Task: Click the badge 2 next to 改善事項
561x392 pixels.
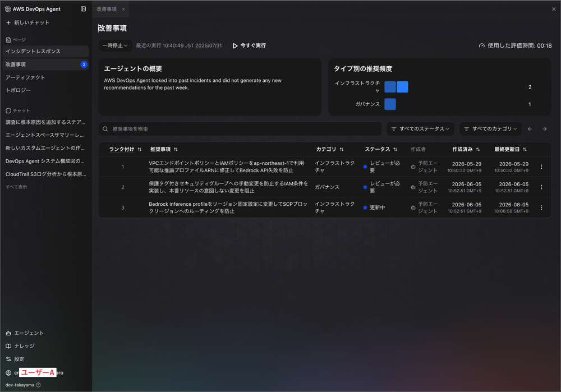Action: (x=84, y=64)
